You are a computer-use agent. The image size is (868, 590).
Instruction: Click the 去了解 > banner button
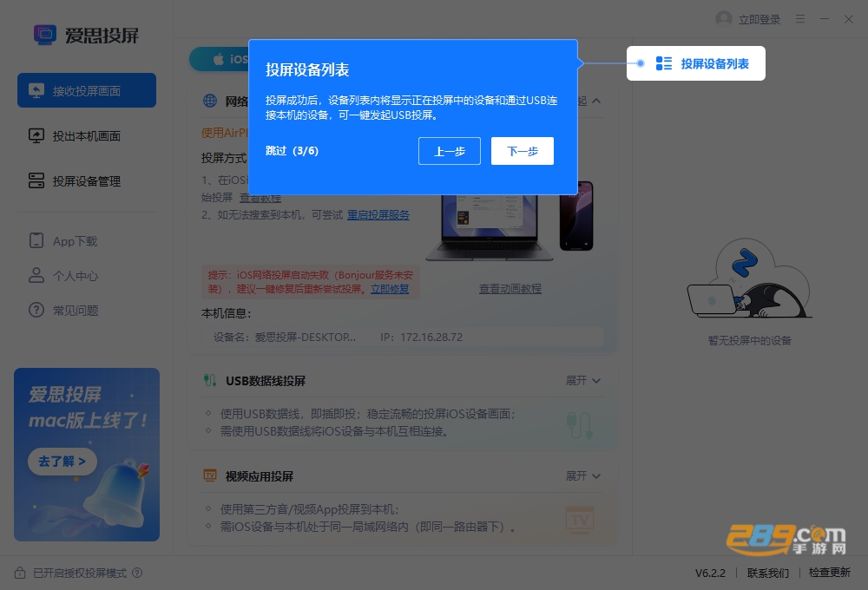(x=62, y=461)
